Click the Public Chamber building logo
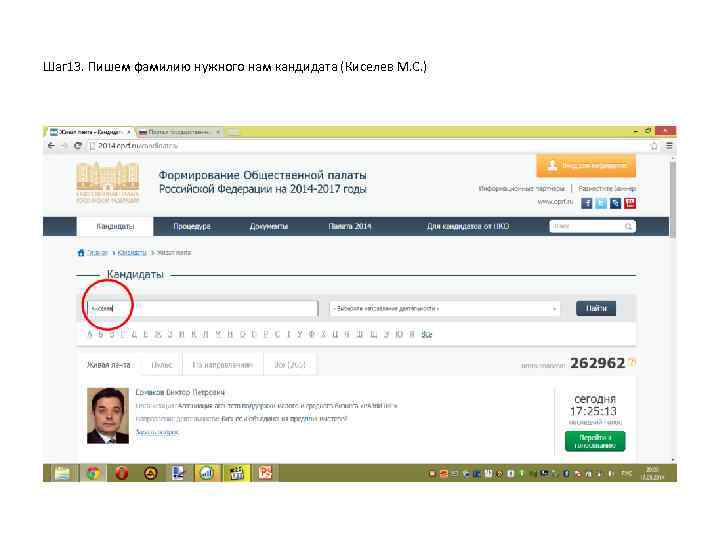 pyautogui.click(x=108, y=182)
